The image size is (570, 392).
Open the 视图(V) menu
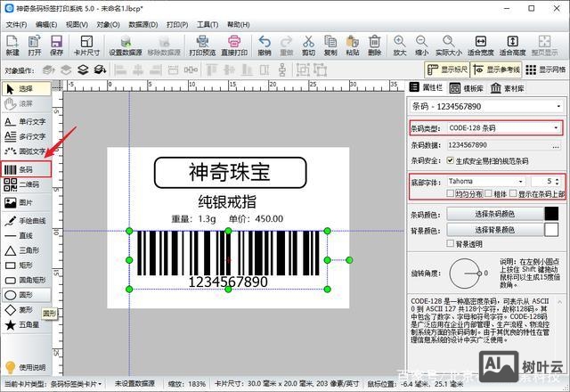[77, 24]
